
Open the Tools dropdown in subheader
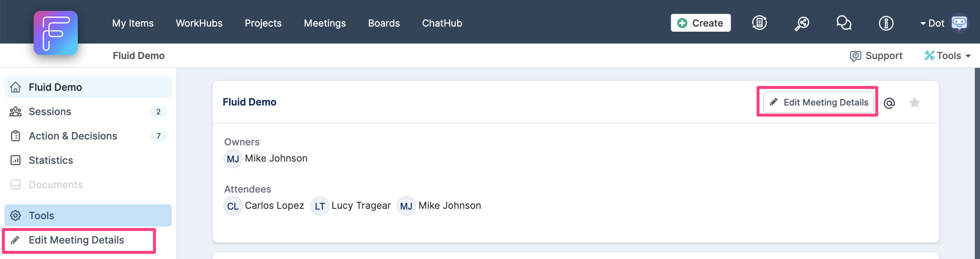point(948,56)
